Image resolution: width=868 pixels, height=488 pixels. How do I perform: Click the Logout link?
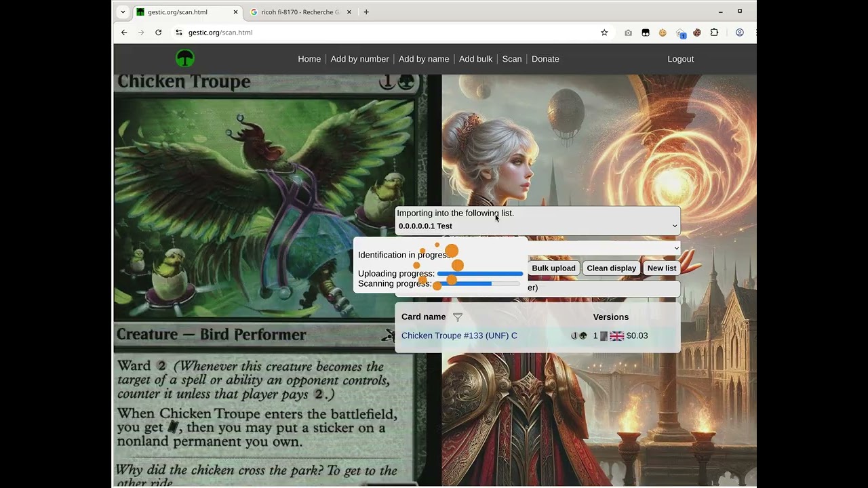[680, 59]
